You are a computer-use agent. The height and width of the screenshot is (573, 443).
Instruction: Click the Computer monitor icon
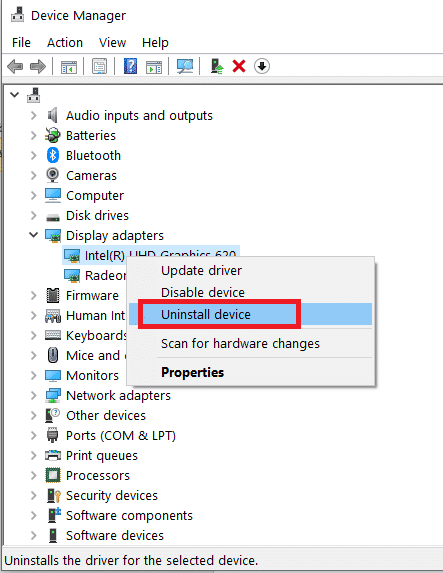(x=53, y=196)
